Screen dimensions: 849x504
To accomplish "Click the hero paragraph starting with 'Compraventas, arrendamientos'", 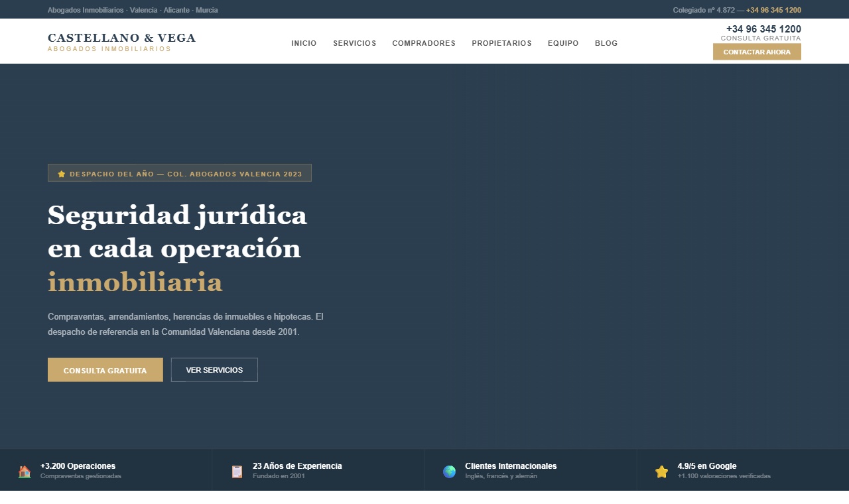I will pos(186,324).
